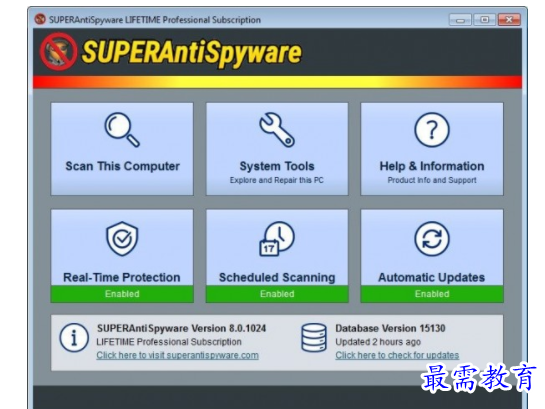Click the shield Real-Time Protection icon

coord(122,239)
